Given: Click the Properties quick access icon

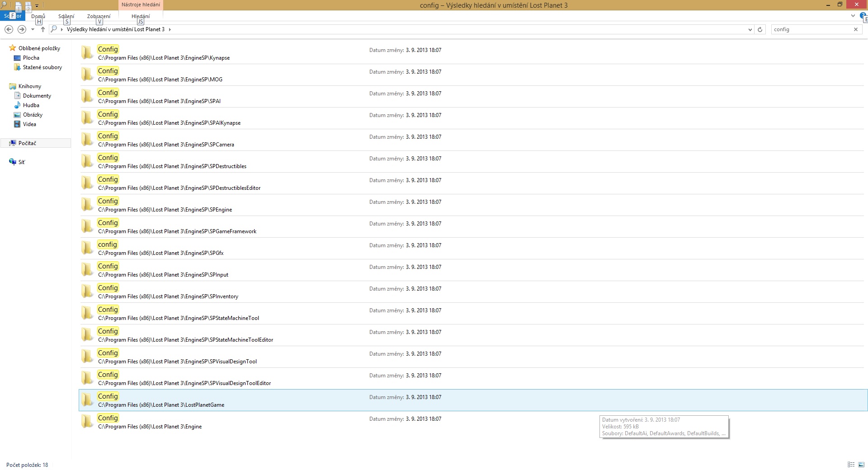Looking at the screenshot, I should pos(18,6).
